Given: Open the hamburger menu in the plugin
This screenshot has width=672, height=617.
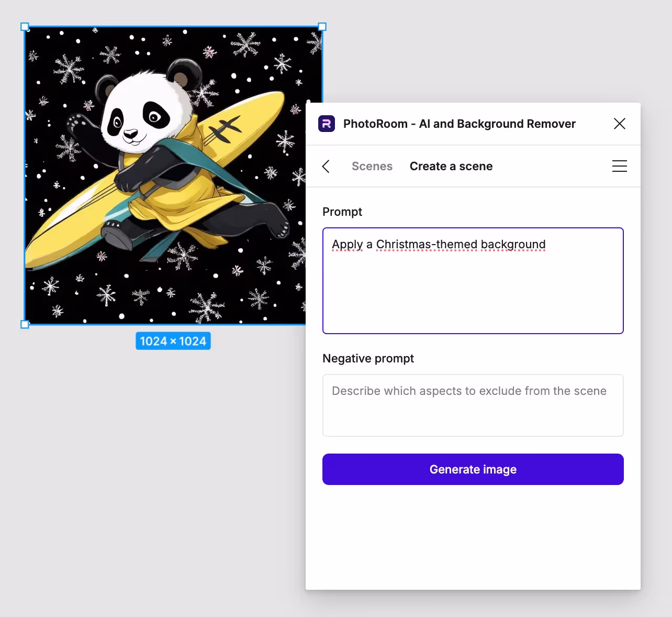Looking at the screenshot, I should (x=619, y=167).
